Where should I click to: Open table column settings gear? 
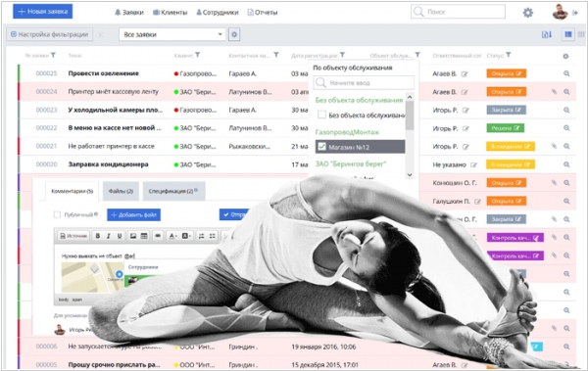565,56
